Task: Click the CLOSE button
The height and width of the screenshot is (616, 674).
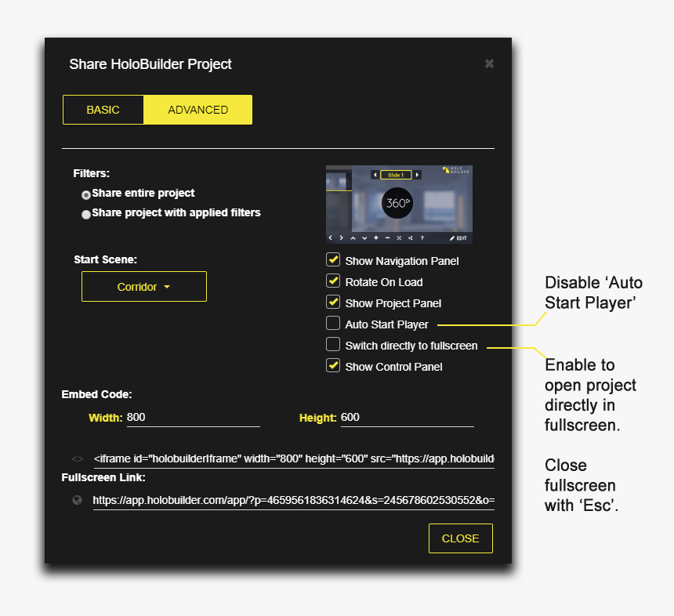Action: tap(460, 538)
